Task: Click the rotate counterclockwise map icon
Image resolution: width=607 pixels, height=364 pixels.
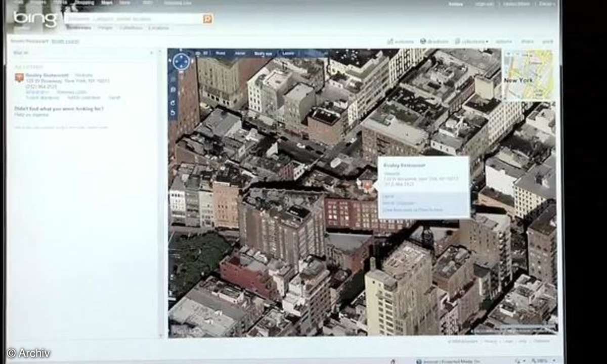Action: (173, 113)
